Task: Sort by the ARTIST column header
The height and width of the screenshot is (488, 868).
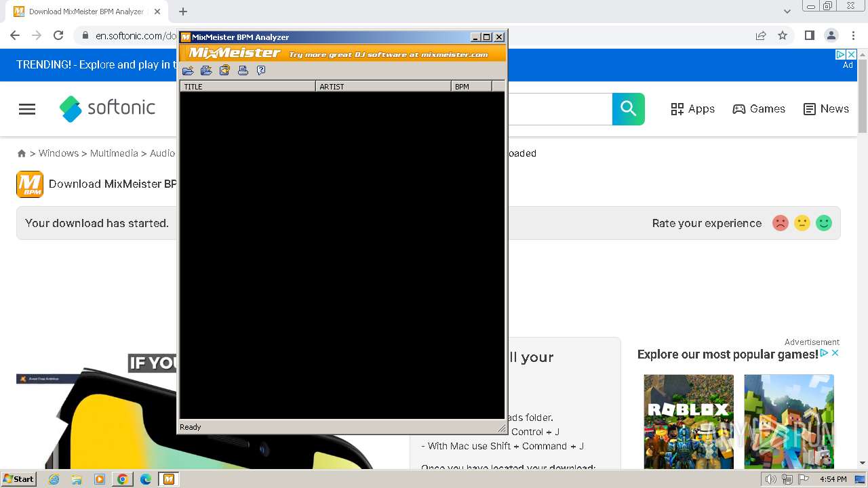Action: click(383, 86)
